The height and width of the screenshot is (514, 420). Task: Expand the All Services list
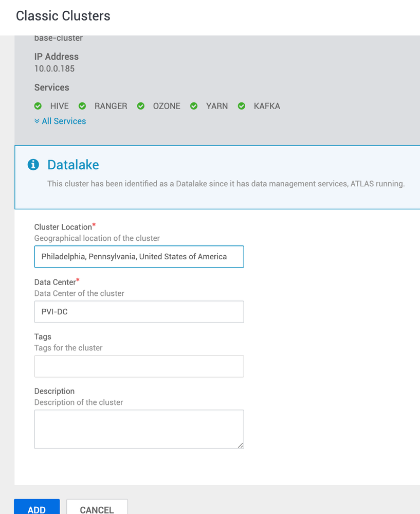coord(60,121)
